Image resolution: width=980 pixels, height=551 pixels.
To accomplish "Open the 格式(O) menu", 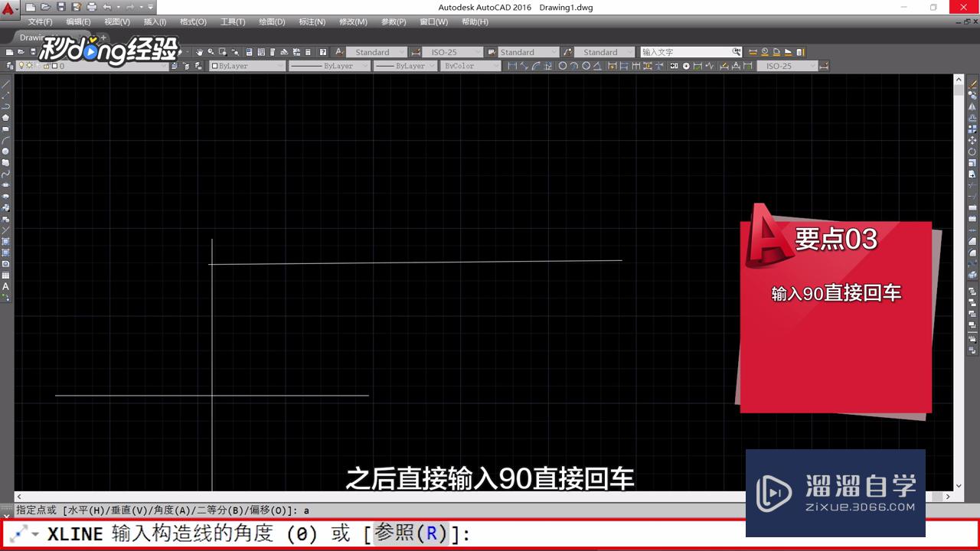I will coord(193,21).
